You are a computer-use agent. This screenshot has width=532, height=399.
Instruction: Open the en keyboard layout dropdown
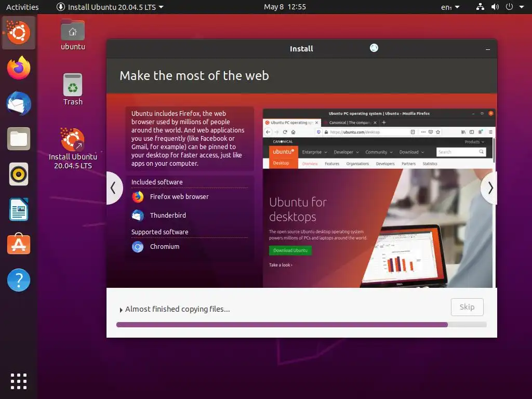[450, 7]
